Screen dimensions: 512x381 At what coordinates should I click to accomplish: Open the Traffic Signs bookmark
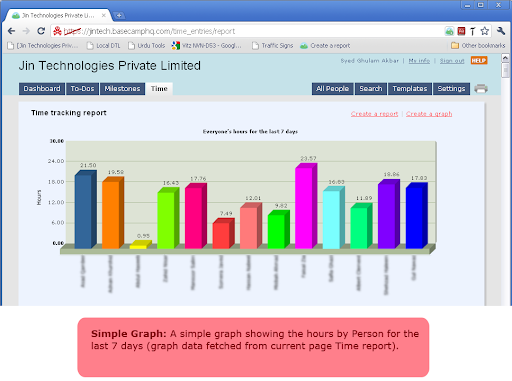(273, 46)
